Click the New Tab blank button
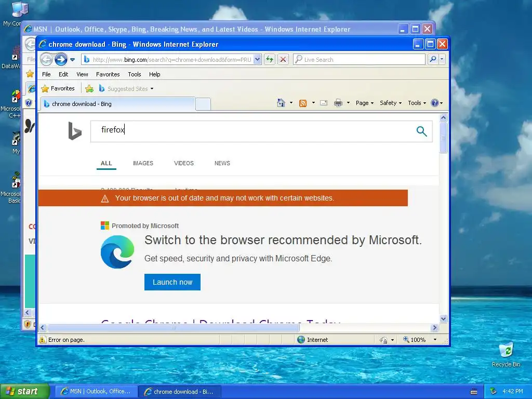Image resolution: width=532 pixels, height=399 pixels. (203, 104)
